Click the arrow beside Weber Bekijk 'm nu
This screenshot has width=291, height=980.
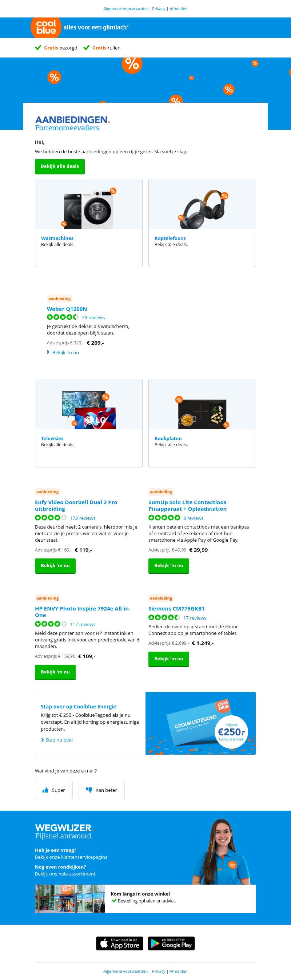[x=48, y=352]
